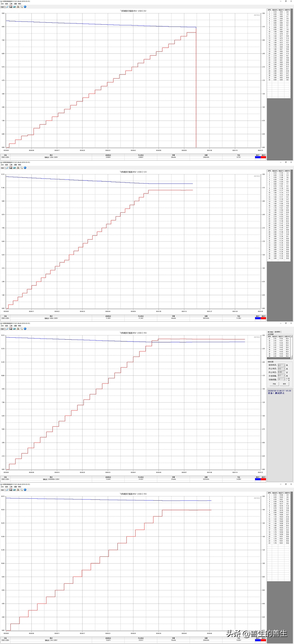Click the blue info icon in the bottommost window toolbar
This screenshot has width=294, height=644.
tap(25, 490)
